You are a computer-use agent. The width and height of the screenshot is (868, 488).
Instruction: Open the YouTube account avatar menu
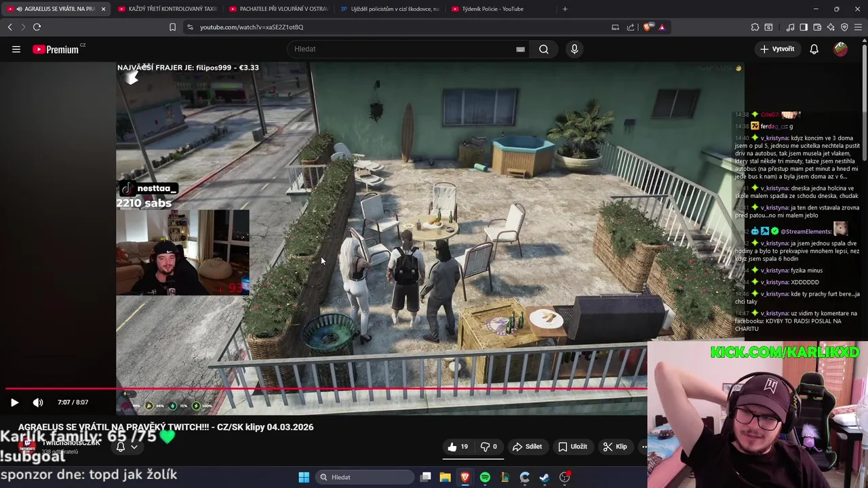(x=840, y=49)
